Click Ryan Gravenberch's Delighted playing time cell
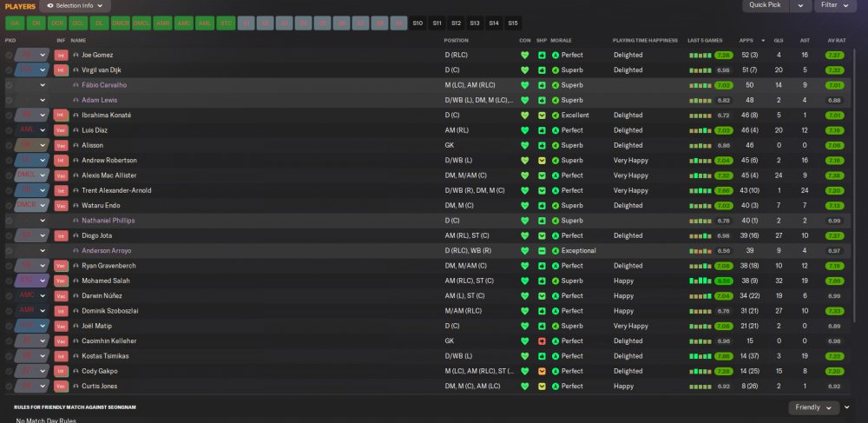 628,266
